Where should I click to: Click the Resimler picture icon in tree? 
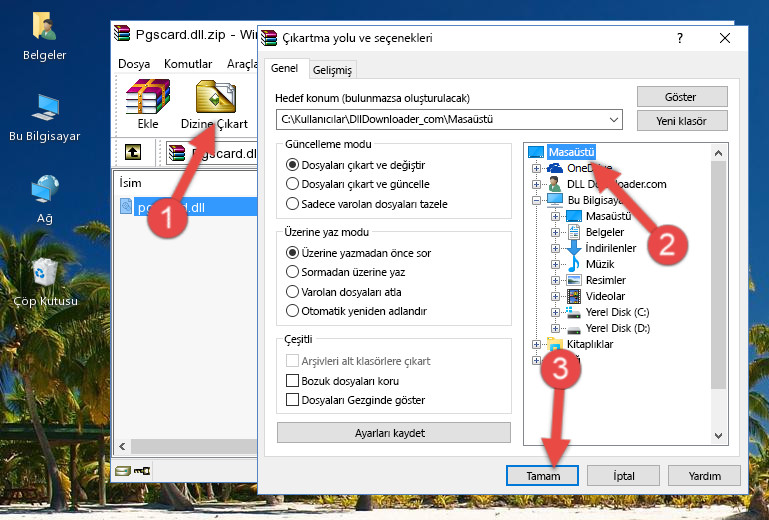(574, 280)
